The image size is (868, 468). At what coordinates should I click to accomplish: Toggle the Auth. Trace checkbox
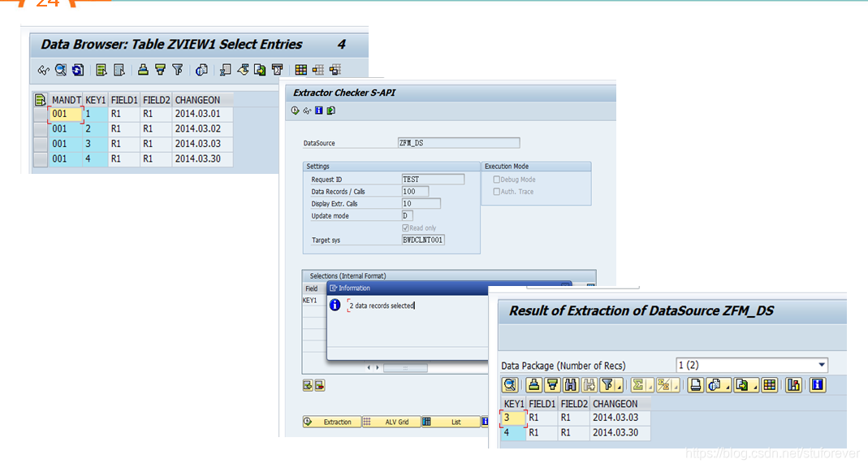(497, 192)
